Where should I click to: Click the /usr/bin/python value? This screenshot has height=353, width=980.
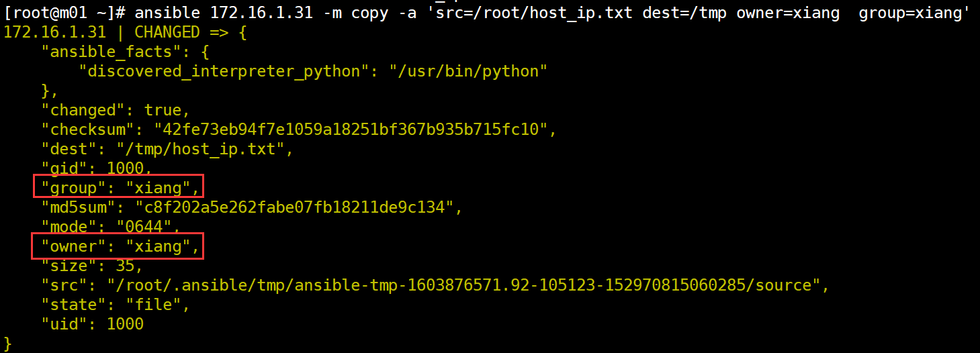(x=468, y=71)
